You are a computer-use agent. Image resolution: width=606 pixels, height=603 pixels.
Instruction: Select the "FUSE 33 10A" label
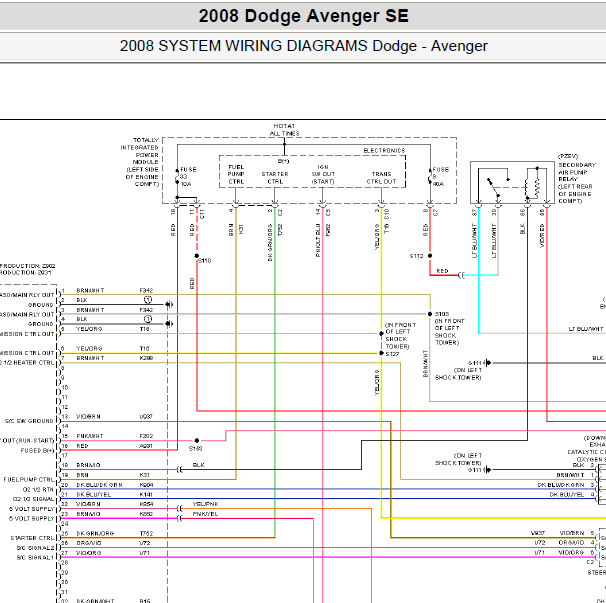pos(188,177)
